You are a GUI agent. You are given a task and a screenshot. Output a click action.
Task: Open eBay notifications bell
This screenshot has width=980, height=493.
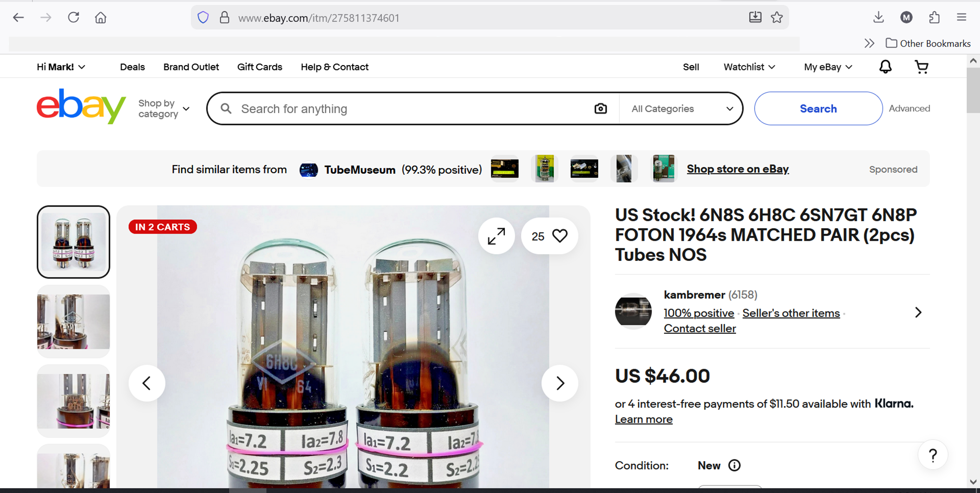click(x=885, y=67)
